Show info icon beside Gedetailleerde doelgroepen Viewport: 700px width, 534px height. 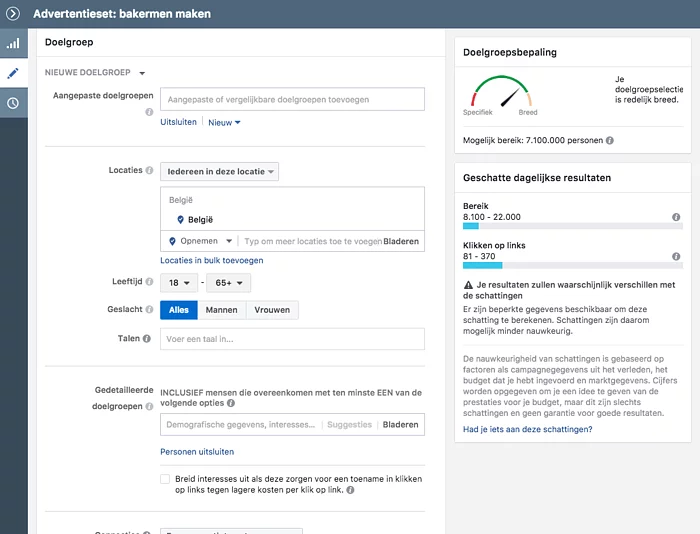click(x=149, y=406)
